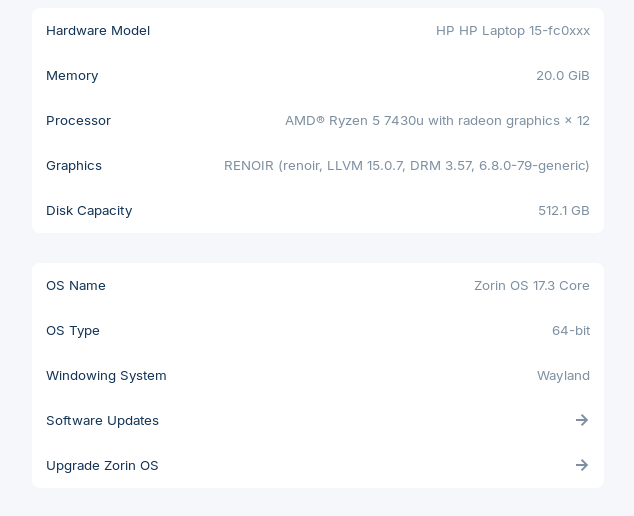Click the 512.1 GB disk value
The height and width of the screenshot is (516, 634).
pos(563,210)
